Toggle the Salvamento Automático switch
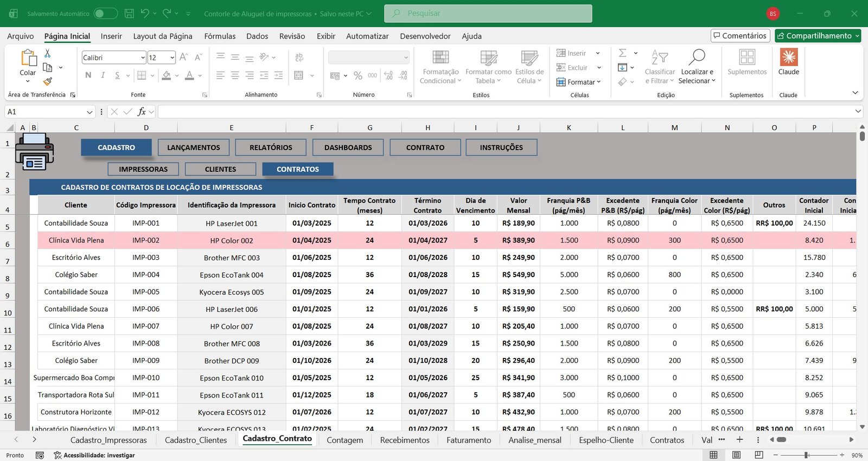Image resolution: width=868 pixels, height=461 pixels. click(105, 14)
